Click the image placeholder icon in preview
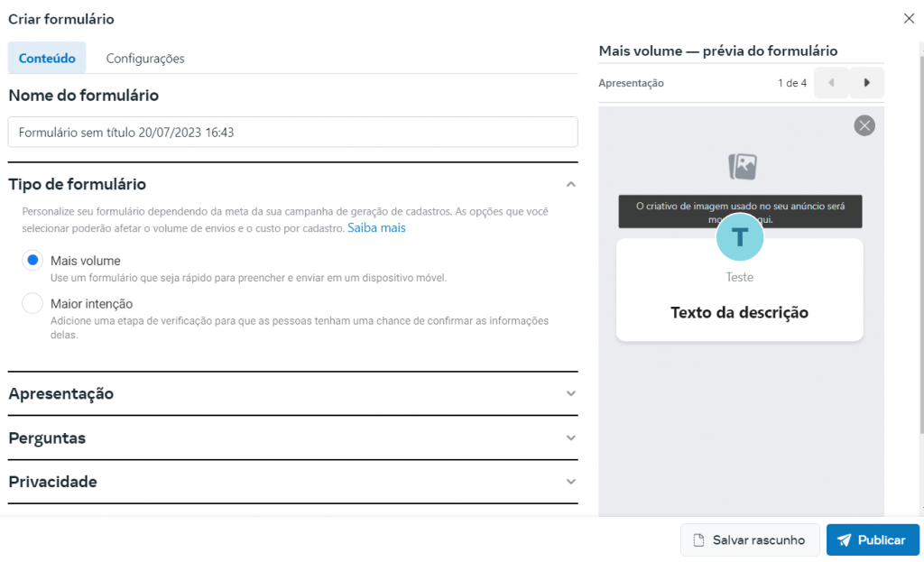Image resolution: width=924 pixels, height=562 pixels. pos(743,166)
